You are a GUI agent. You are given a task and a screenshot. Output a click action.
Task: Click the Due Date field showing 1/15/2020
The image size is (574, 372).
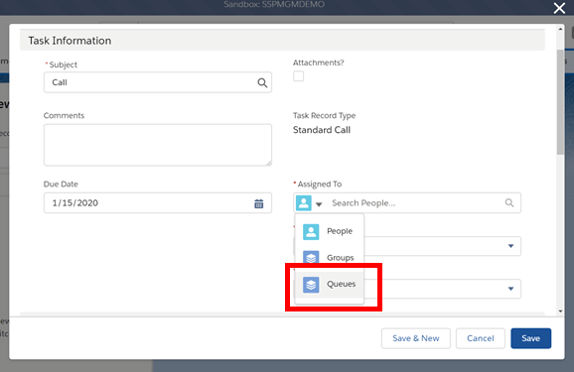coord(158,203)
